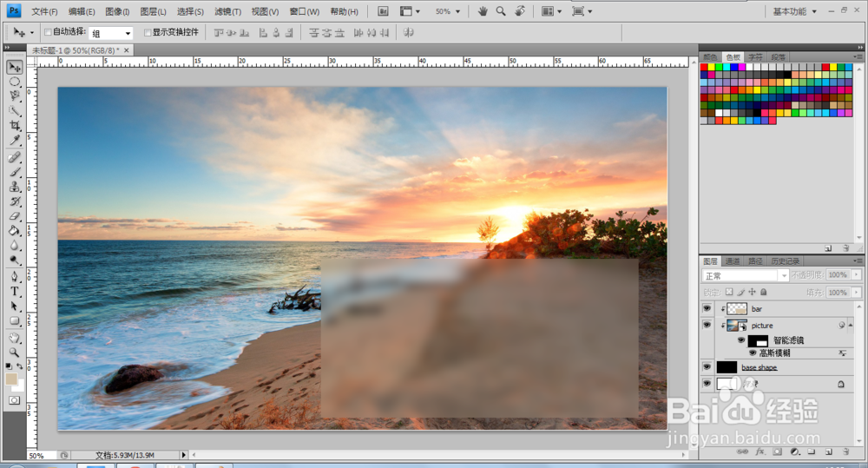Click the Rotate View tool in top bar

point(519,11)
